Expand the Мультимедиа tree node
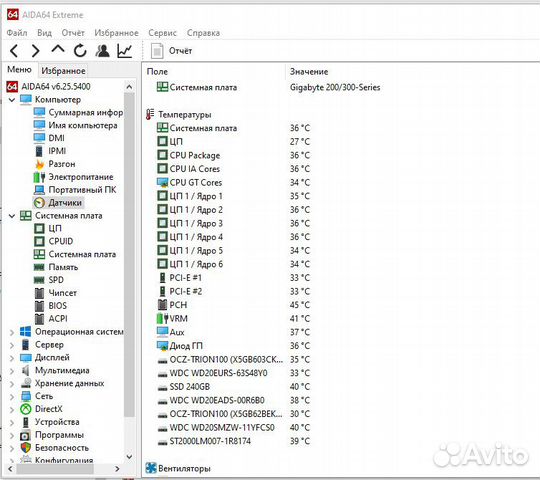 [x=12, y=371]
